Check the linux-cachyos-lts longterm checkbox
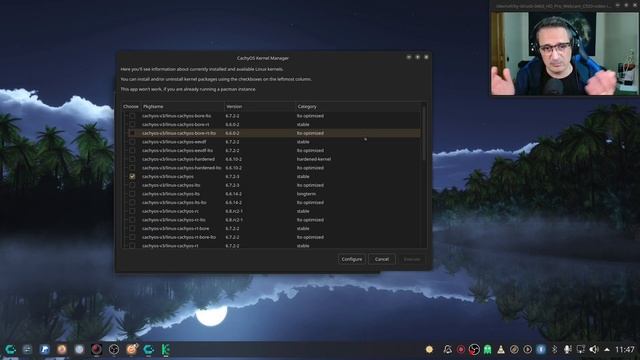 [132, 194]
